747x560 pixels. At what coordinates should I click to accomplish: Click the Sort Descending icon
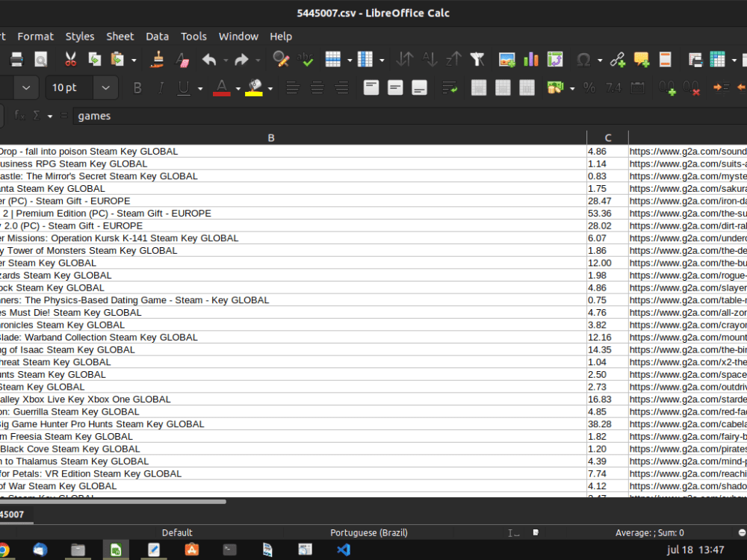tap(453, 60)
